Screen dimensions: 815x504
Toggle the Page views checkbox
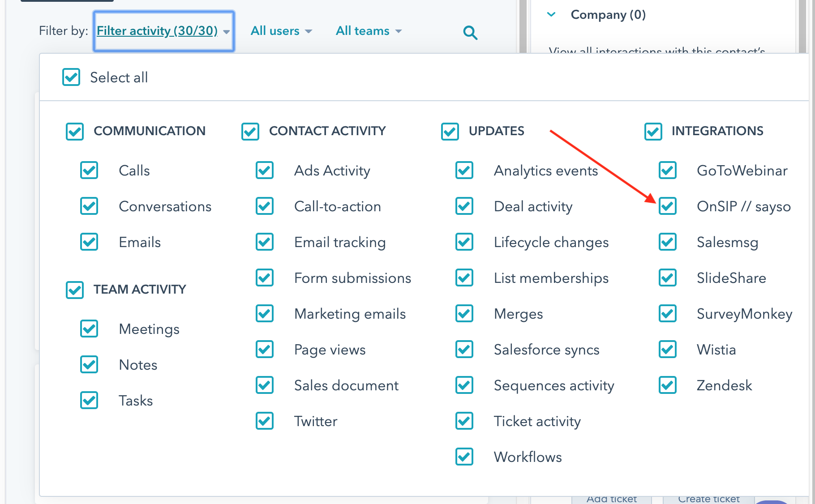265,349
